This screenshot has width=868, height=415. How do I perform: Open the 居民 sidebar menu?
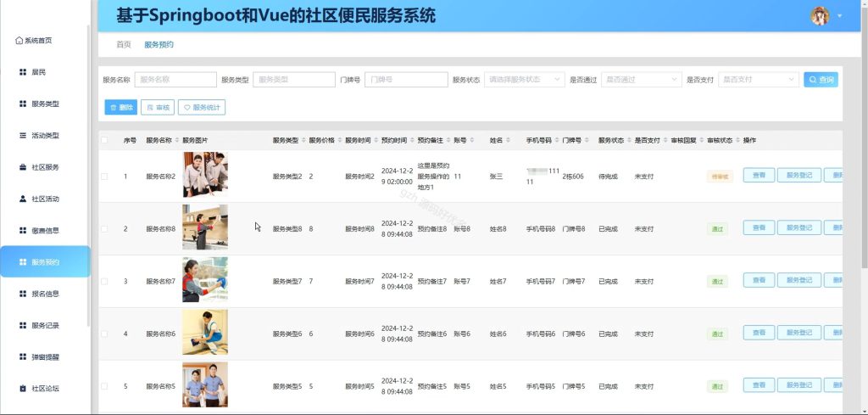33,72
